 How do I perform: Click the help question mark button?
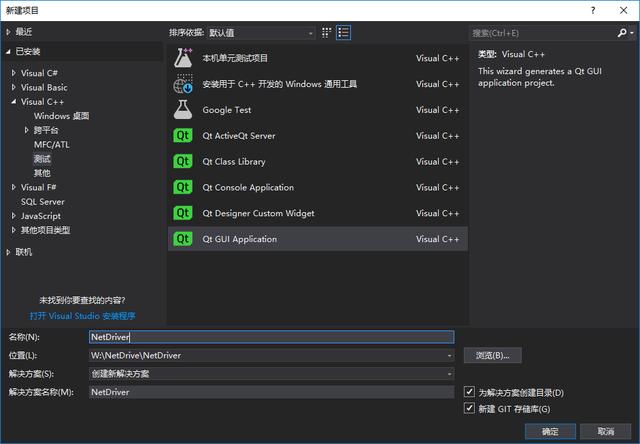(x=593, y=11)
